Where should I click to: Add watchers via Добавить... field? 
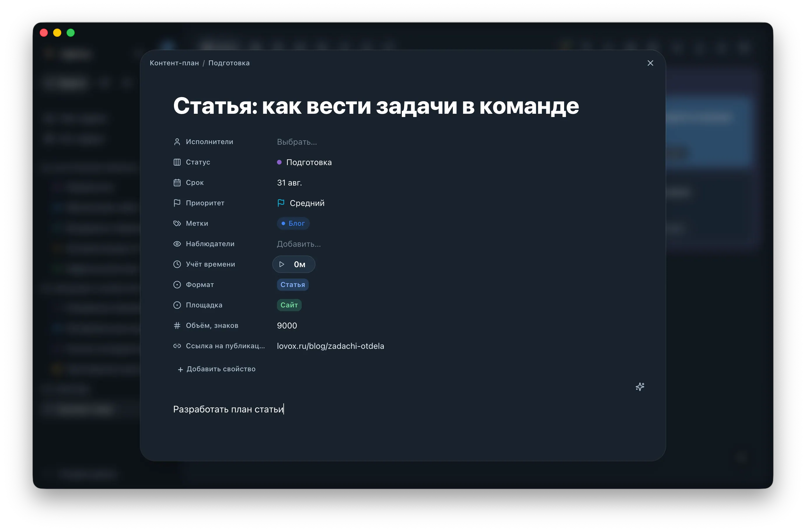[x=299, y=244]
